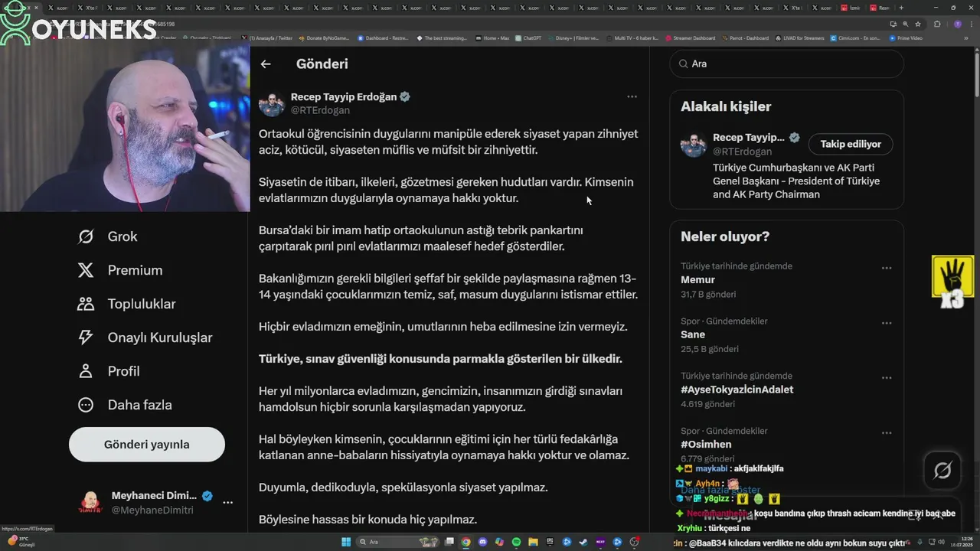Open options dots for #AyseTokyazIcinAdalet trend
The image size is (980, 551).
point(887,378)
